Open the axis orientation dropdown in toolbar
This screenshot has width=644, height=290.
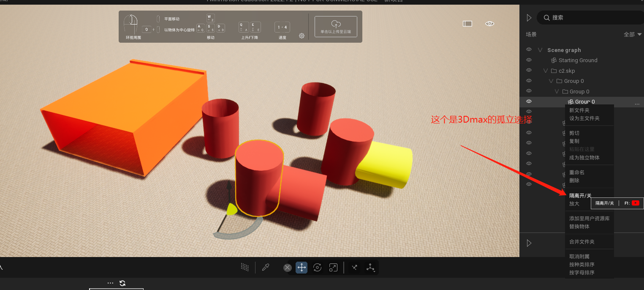[370, 267]
